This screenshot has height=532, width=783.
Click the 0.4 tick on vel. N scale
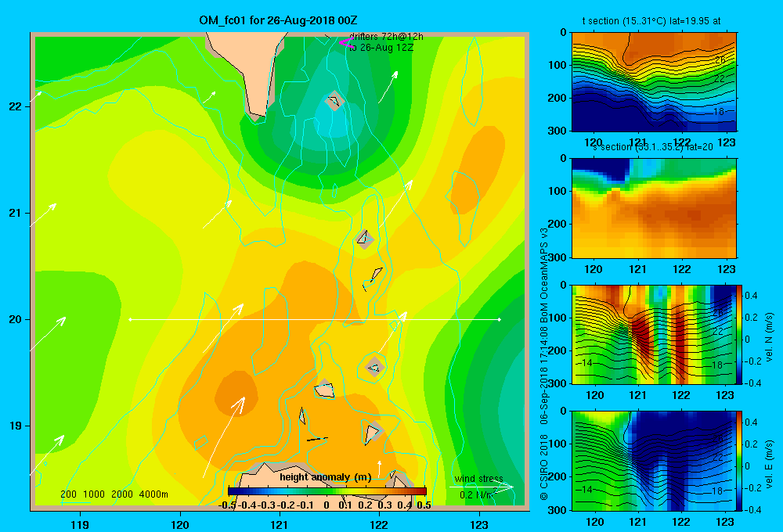(752, 296)
